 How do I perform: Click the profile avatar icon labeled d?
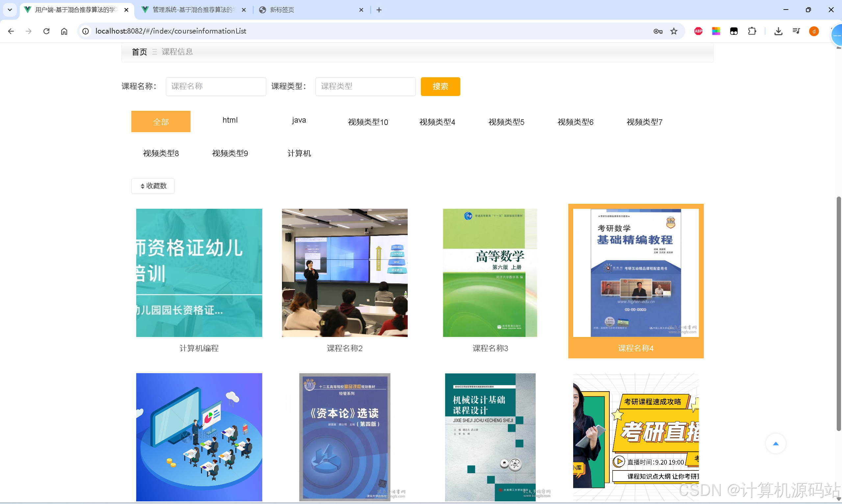point(814,31)
